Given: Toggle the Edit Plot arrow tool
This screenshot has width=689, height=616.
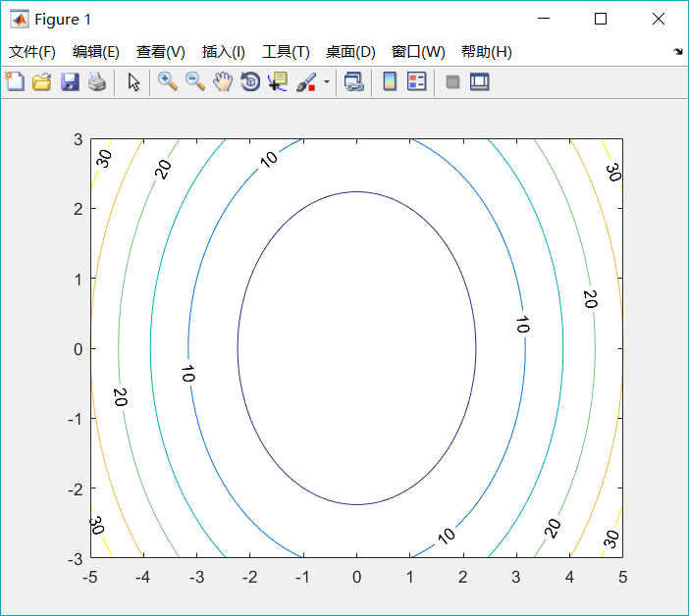Looking at the screenshot, I should (133, 82).
